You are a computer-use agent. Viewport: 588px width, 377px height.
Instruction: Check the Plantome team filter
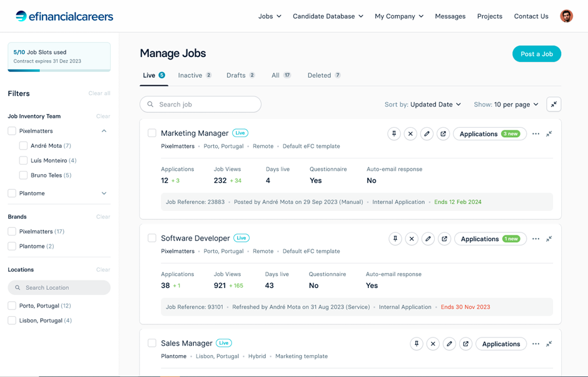(x=12, y=193)
